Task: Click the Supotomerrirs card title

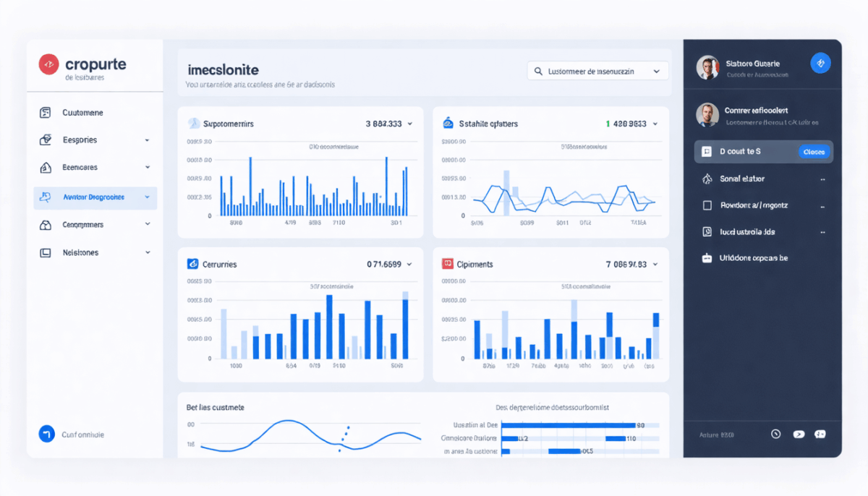Action: pyautogui.click(x=229, y=124)
